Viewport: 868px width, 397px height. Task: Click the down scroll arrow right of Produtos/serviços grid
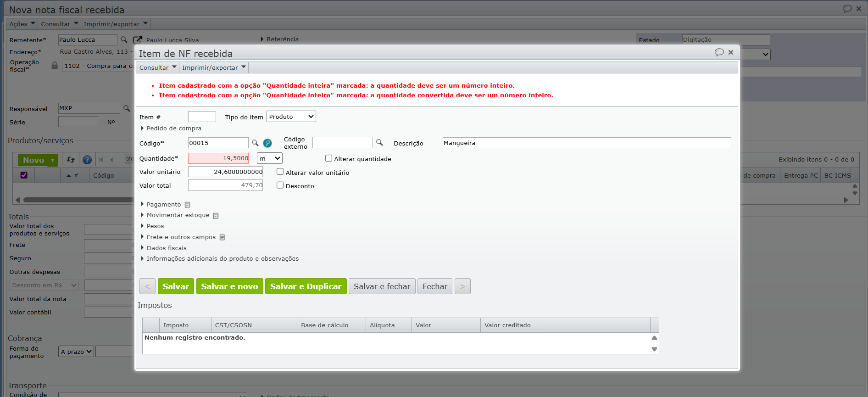855,193
